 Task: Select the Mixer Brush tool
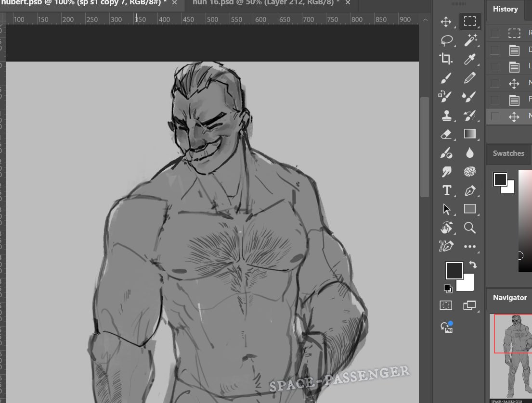(x=470, y=97)
